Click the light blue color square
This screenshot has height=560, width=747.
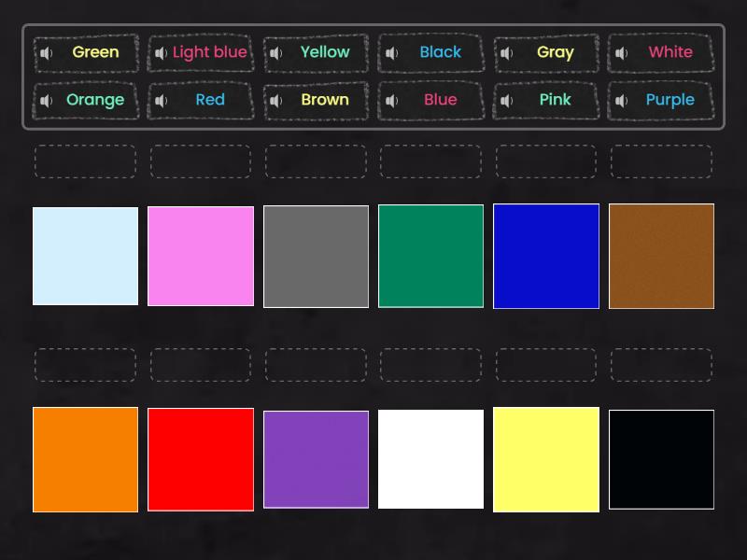(85, 256)
